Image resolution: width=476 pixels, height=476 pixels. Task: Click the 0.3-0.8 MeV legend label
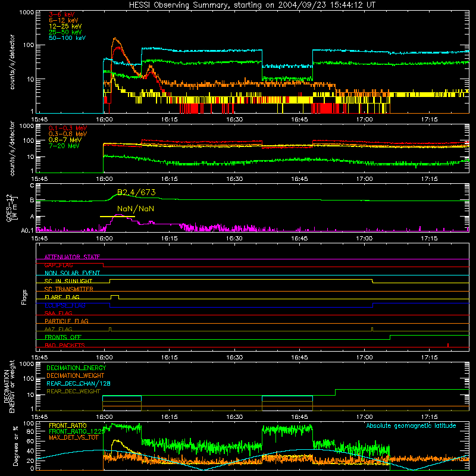coord(68,134)
